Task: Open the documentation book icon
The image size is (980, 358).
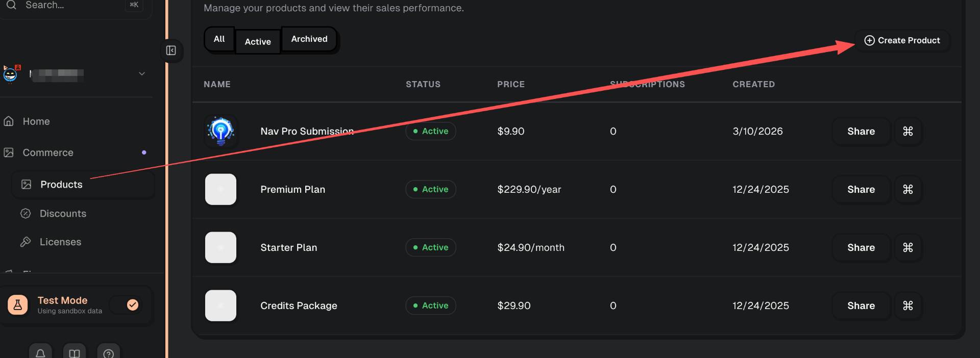Action: (x=75, y=353)
